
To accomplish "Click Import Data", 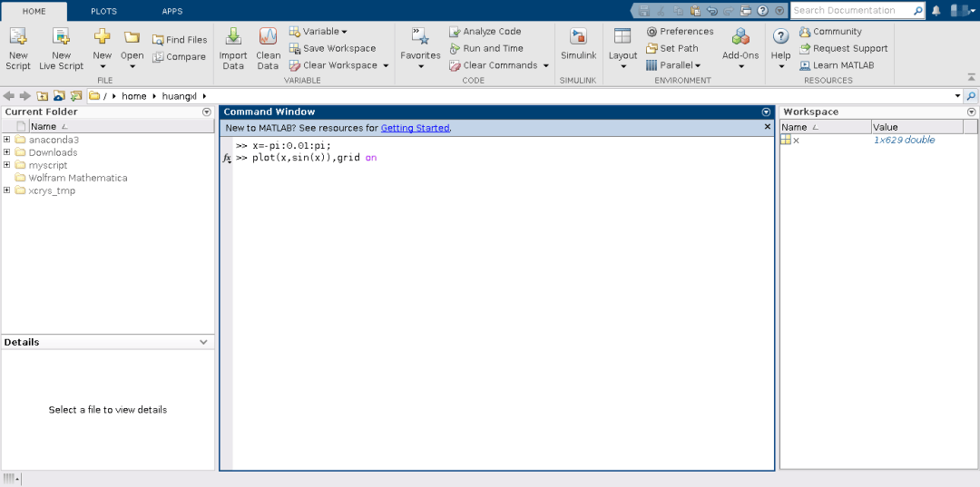I will 233,49.
